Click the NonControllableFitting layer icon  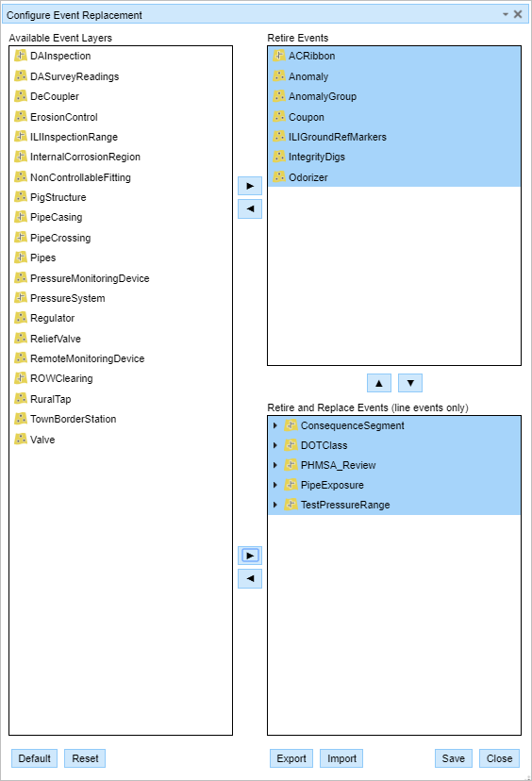point(21,176)
